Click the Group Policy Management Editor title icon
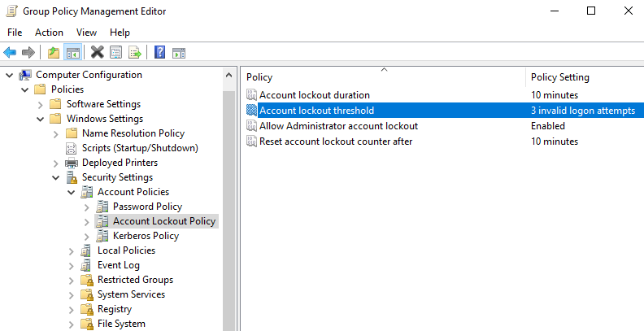This screenshot has height=331, width=644. [x=12, y=11]
